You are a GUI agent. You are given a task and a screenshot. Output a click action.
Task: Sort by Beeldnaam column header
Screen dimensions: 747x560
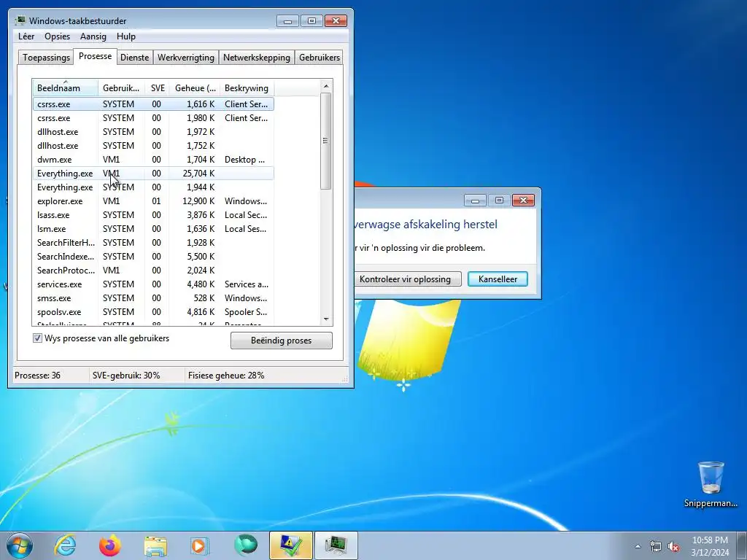pos(65,87)
